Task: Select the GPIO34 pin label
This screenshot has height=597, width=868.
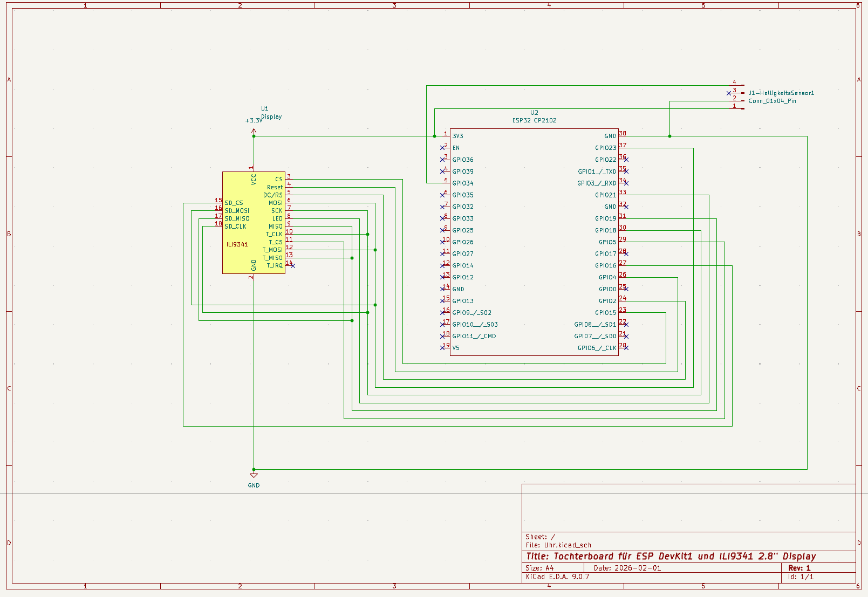Action: pos(463,183)
